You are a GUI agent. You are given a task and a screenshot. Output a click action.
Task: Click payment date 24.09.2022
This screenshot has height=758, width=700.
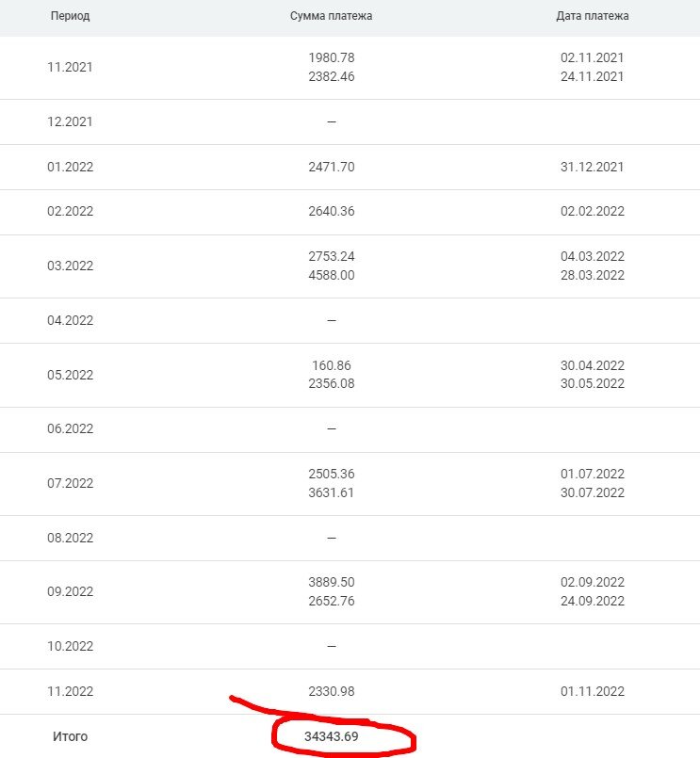[x=592, y=601]
